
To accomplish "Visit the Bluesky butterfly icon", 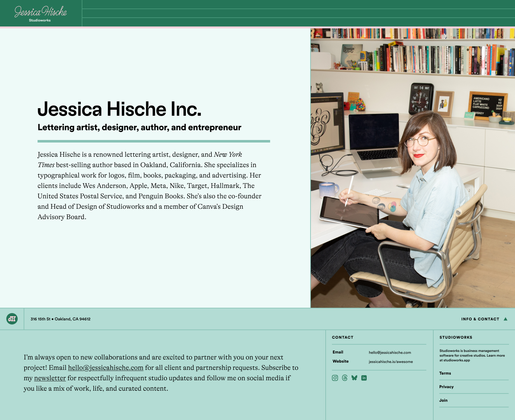I will point(354,378).
